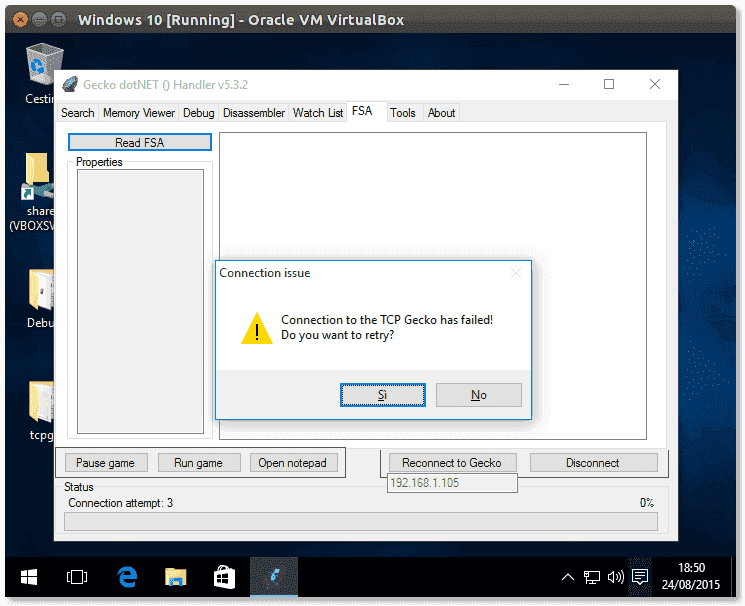Close the VirtualBox window with orange button
The height and width of the screenshot is (606, 745).
(x=20, y=19)
